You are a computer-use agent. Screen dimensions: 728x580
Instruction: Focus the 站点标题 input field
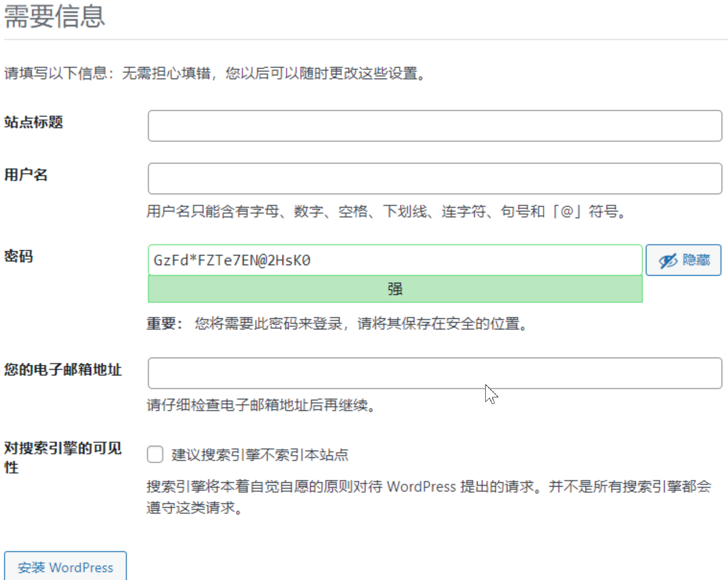(435, 126)
